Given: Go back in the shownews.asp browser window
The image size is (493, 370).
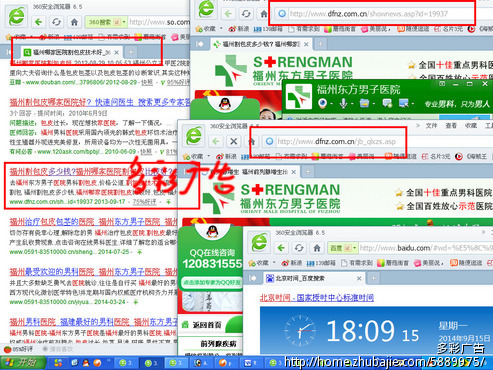Looking at the screenshot, I should [x=228, y=14].
